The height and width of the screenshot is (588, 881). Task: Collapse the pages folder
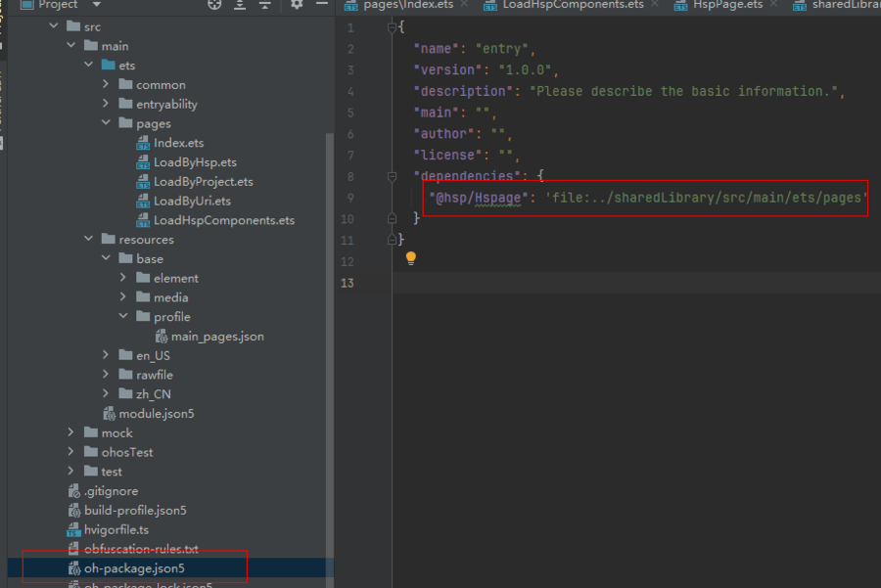[107, 123]
